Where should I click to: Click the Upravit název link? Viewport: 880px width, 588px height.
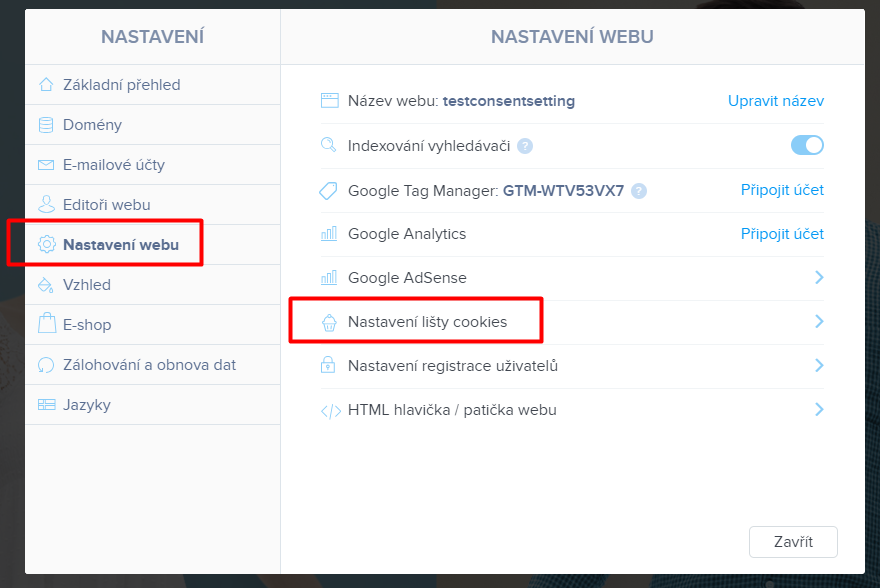[776, 101]
